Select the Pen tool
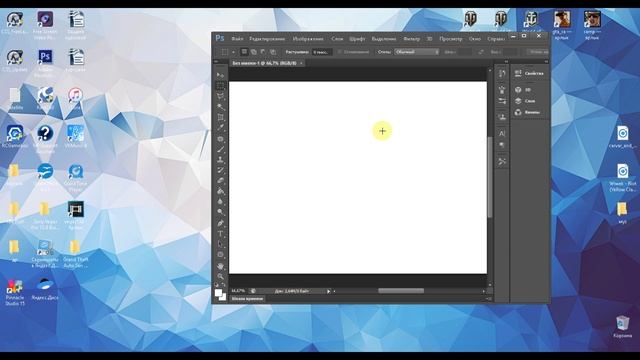Image resolution: width=640 pixels, height=360 pixels. [220, 223]
